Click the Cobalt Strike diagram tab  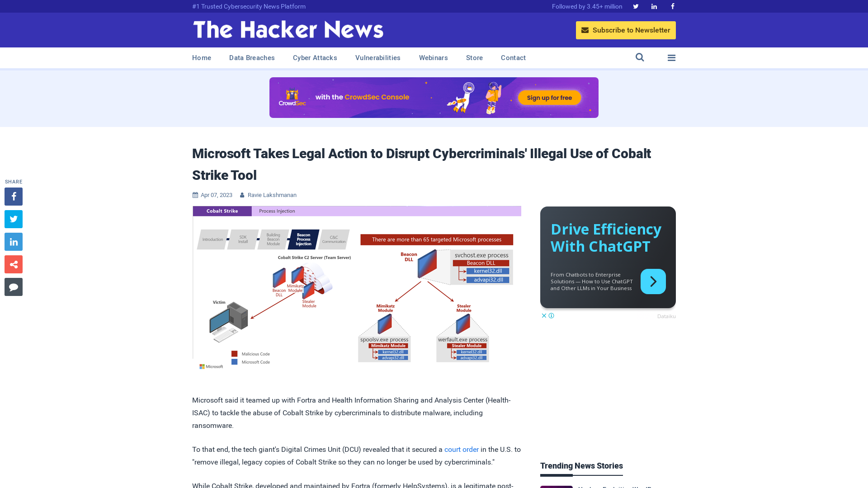point(222,210)
